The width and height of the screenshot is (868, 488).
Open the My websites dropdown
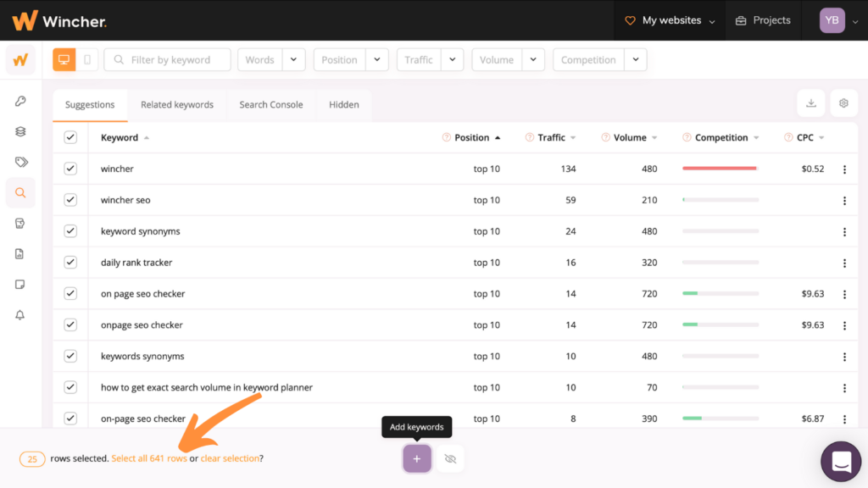click(670, 20)
